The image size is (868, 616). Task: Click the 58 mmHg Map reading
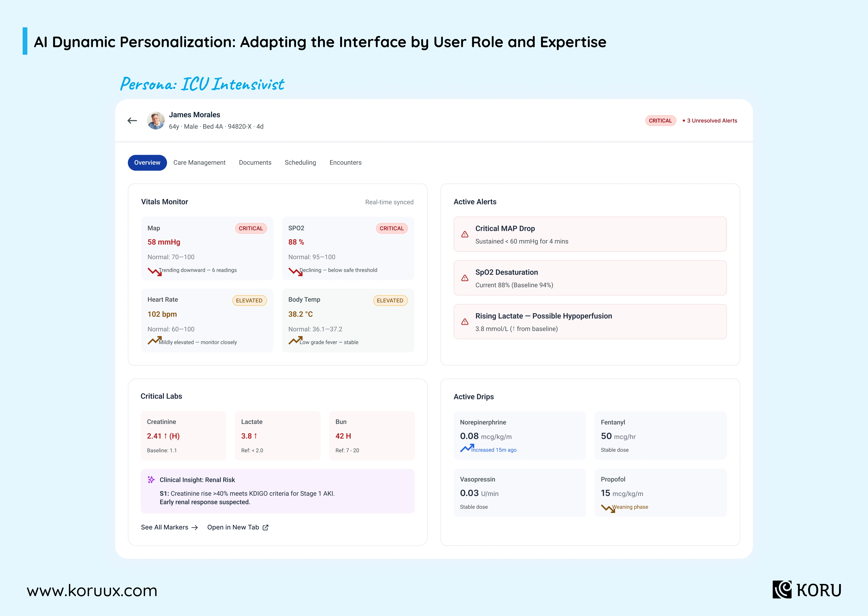coord(164,242)
